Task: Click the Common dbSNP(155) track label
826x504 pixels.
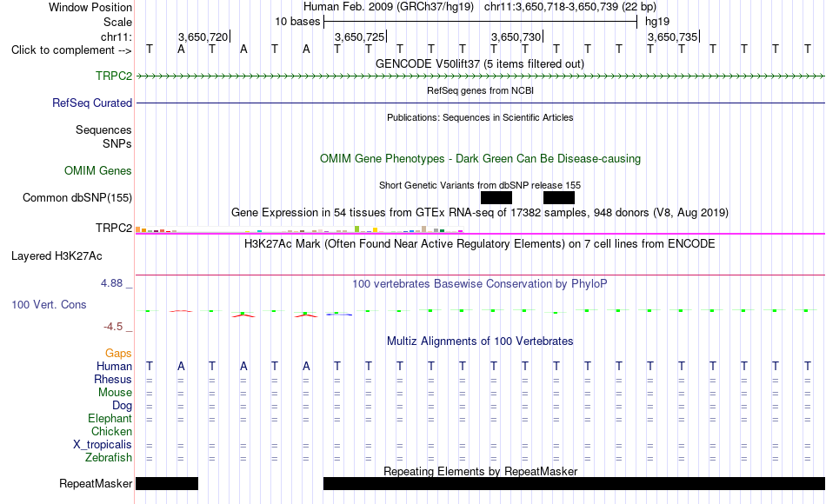Action: point(77,197)
